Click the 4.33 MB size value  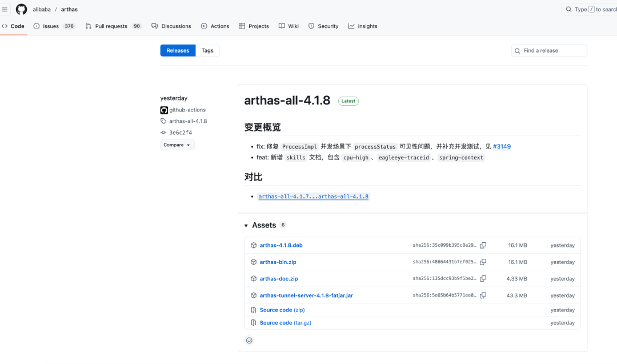[516, 279]
